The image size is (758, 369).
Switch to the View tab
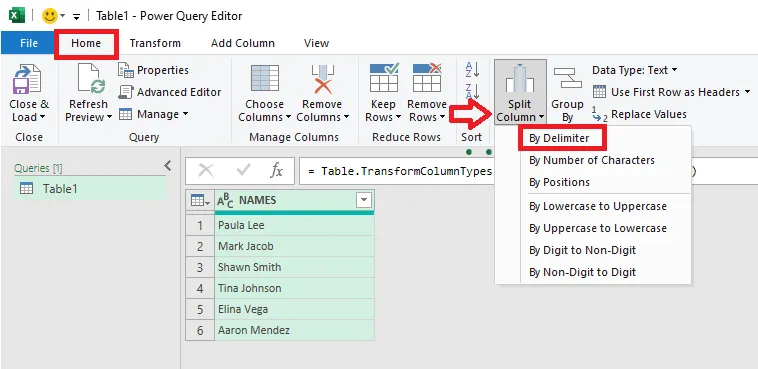316,43
